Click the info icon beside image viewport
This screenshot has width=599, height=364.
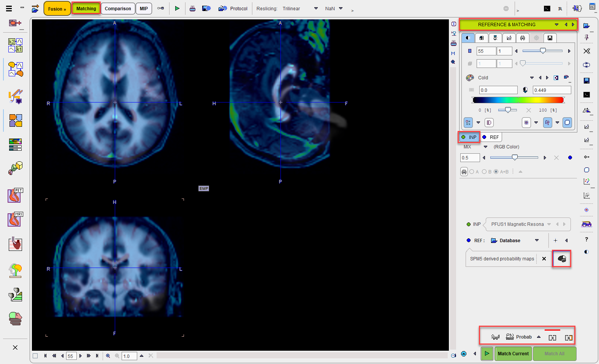(454, 24)
